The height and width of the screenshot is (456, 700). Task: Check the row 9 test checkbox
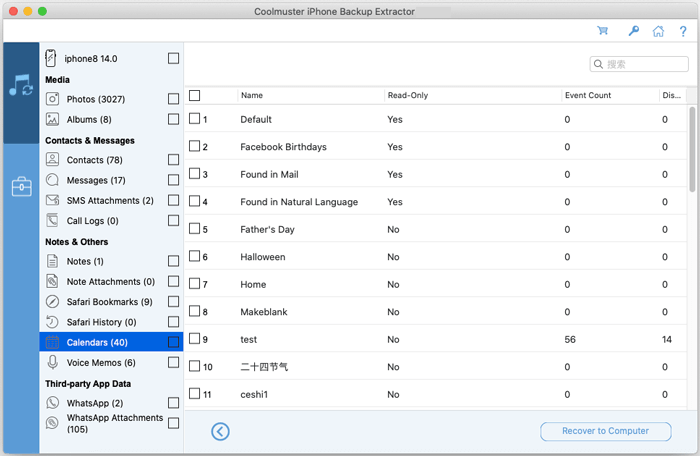(194, 339)
